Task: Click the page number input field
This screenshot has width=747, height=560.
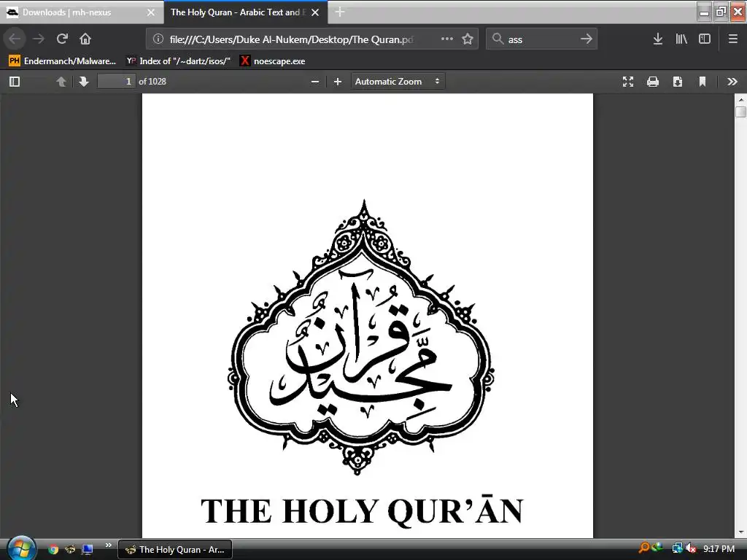Action: [116, 82]
